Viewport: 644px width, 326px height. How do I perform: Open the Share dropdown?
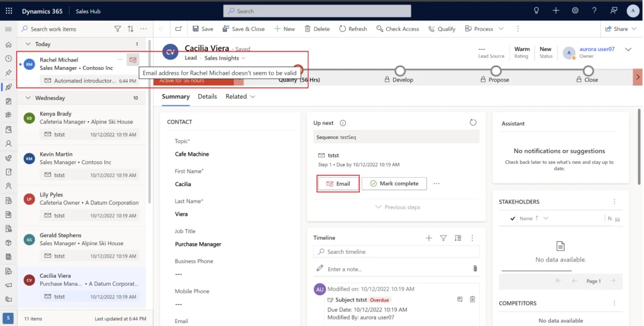point(621,29)
